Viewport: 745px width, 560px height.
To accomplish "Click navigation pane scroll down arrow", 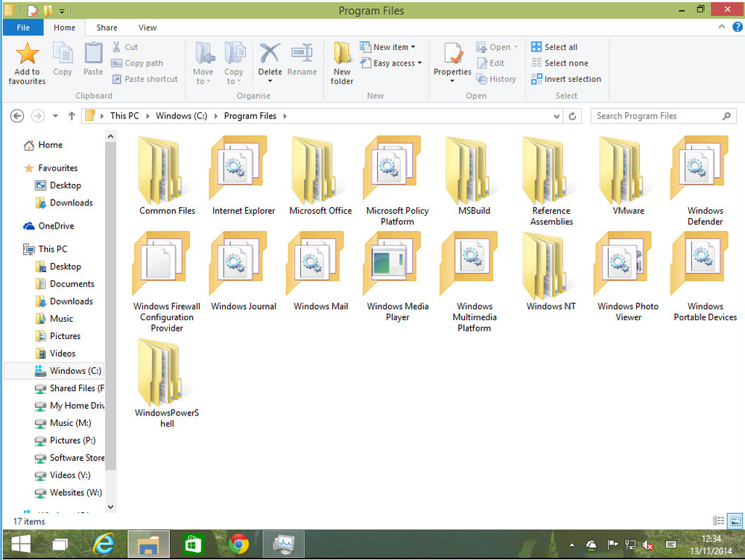I will (110, 506).
